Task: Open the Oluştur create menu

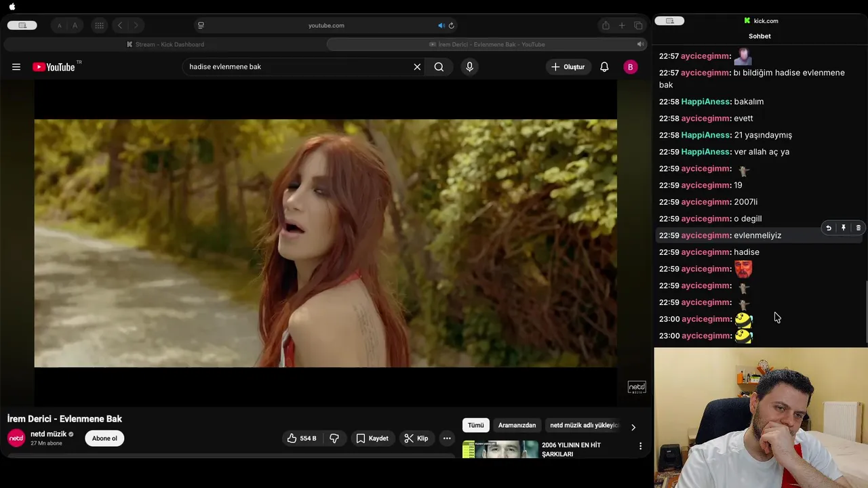Action: coord(568,67)
